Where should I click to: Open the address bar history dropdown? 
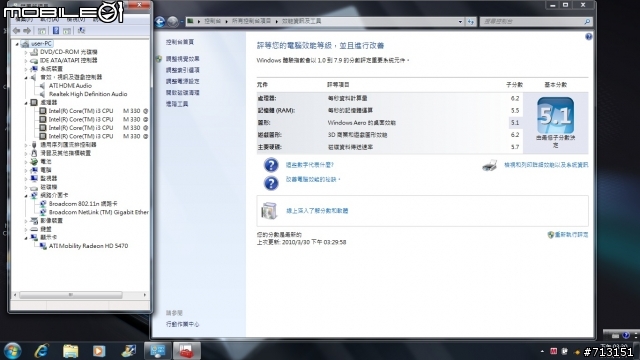(x=460, y=22)
